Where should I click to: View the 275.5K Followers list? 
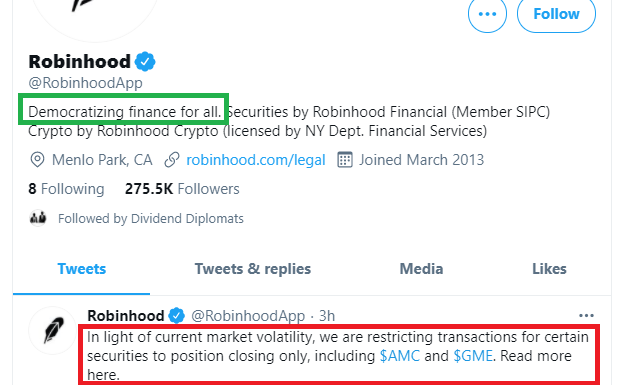pyautogui.click(x=182, y=189)
